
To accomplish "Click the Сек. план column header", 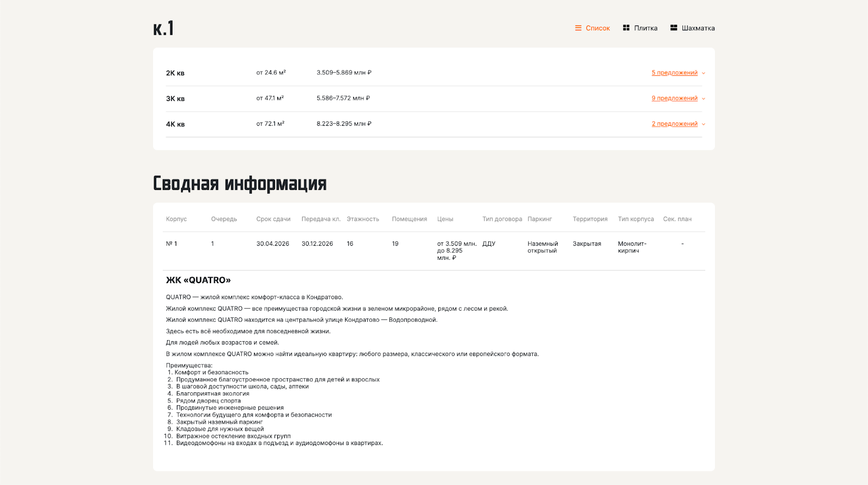I will (678, 219).
